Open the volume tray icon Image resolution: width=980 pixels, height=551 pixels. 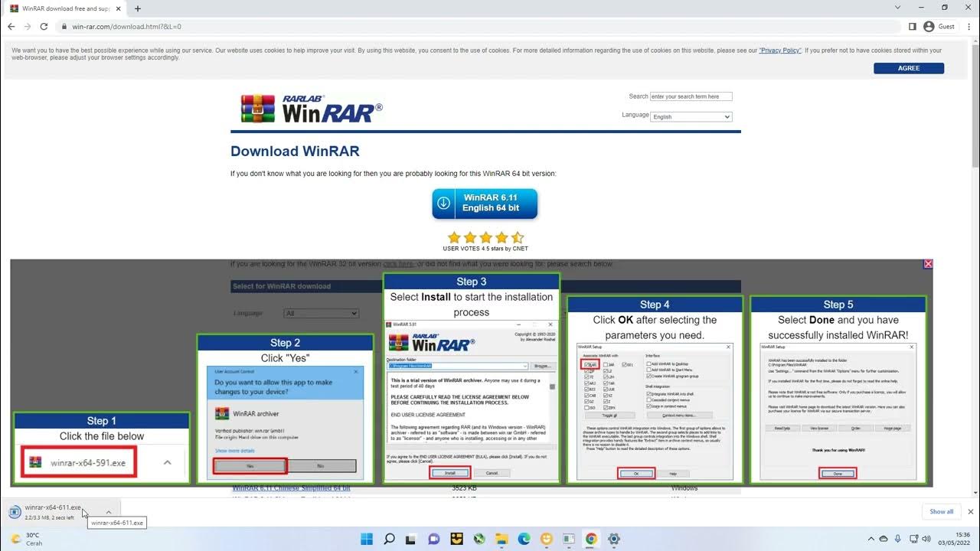926,539
